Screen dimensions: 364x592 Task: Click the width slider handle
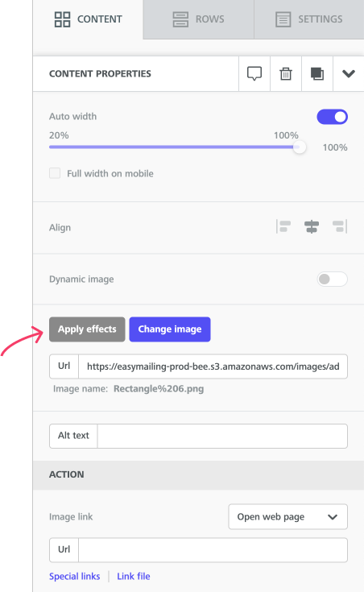tap(300, 147)
